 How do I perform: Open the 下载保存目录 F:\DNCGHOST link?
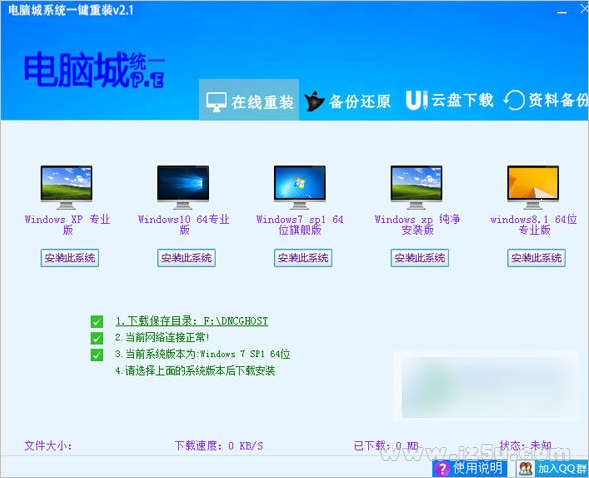[192, 321]
